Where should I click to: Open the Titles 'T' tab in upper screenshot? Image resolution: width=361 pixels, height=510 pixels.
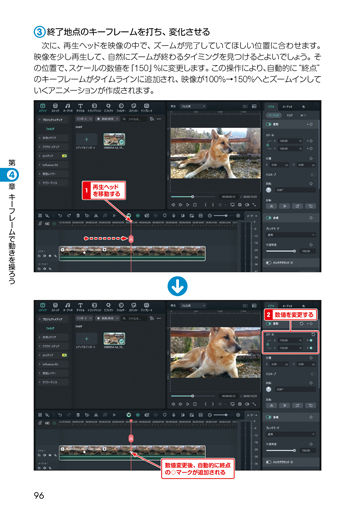click(x=80, y=106)
